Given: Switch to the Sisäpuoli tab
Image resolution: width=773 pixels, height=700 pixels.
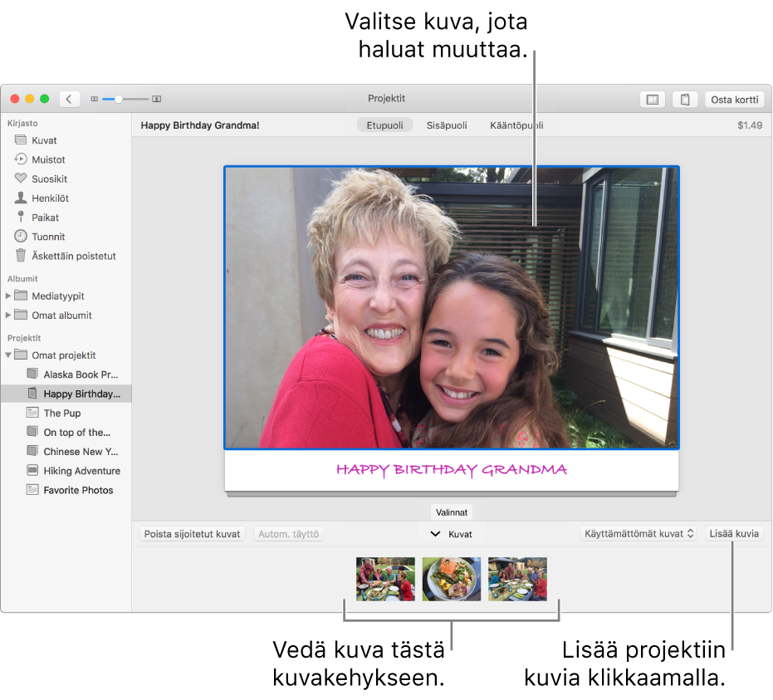Looking at the screenshot, I should pyautogui.click(x=447, y=125).
